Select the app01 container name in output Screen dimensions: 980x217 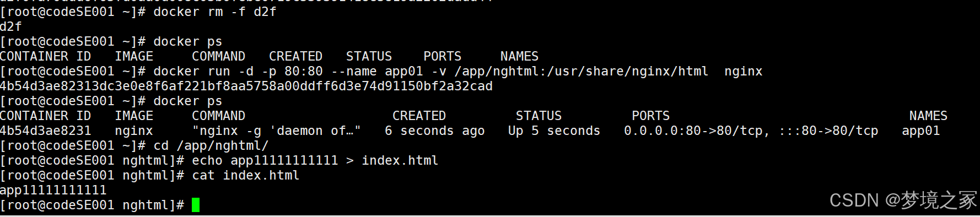click(920, 131)
